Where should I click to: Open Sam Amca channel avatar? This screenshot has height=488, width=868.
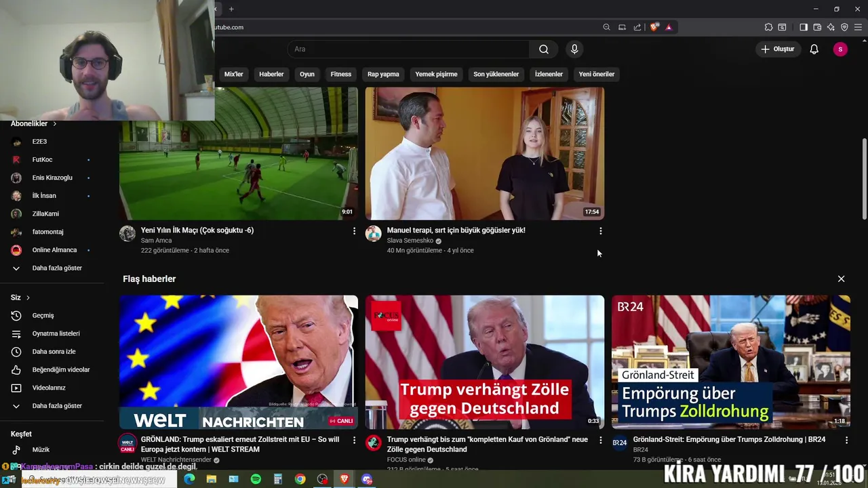click(x=127, y=234)
